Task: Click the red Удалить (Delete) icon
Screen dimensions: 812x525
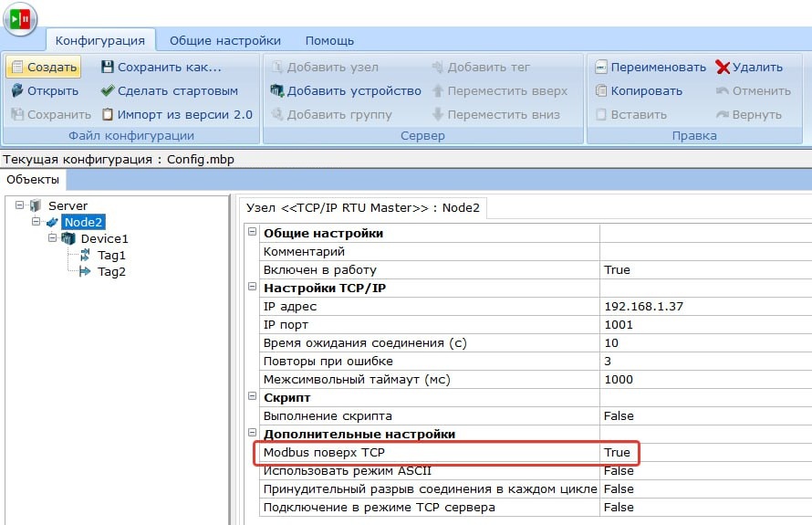Action: tap(723, 67)
